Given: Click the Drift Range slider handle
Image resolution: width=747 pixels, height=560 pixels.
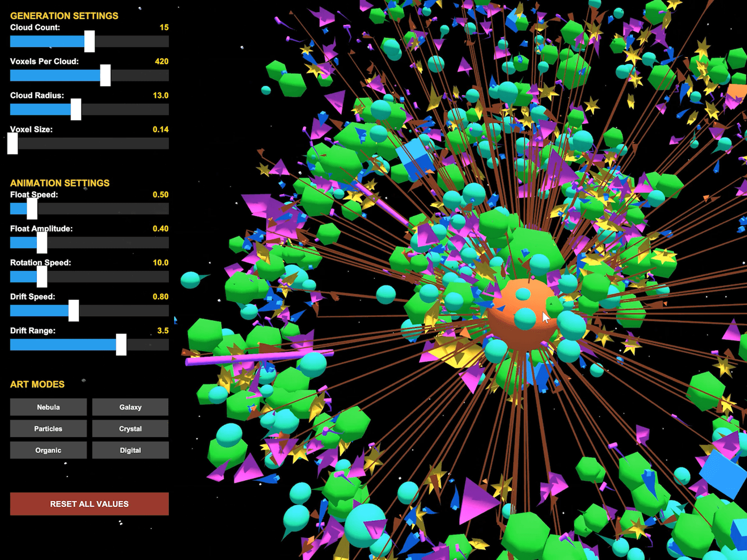Looking at the screenshot, I should [x=121, y=344].
